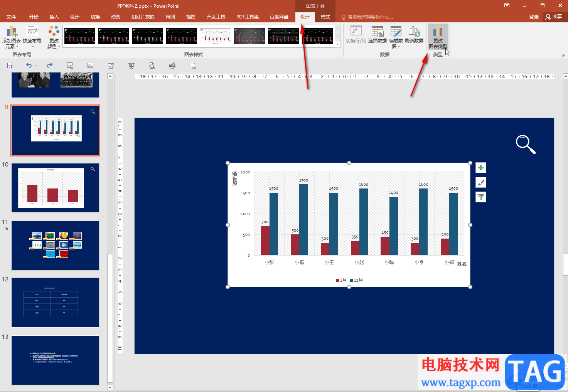Image resolution: width=568 pixels, height=392 pixels.
Task: Expand the Add Chart Element (添加图表元素) dropdown
Action: [x=12, y=37]
